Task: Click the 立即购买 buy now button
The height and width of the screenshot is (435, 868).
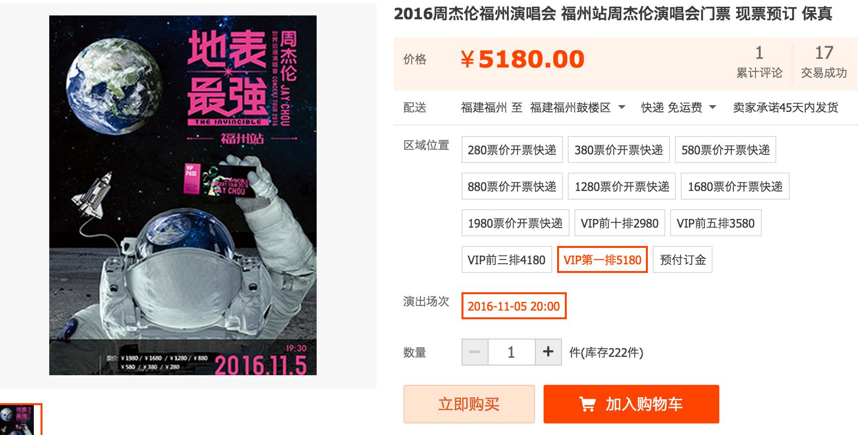Action: click(469, 404)
